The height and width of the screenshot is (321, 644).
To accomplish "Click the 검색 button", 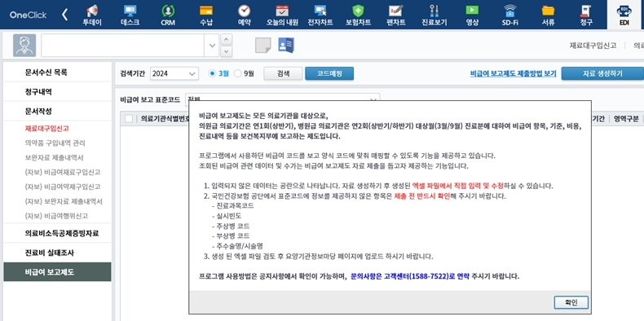I will pyautogui.click(x=283, y=73).
